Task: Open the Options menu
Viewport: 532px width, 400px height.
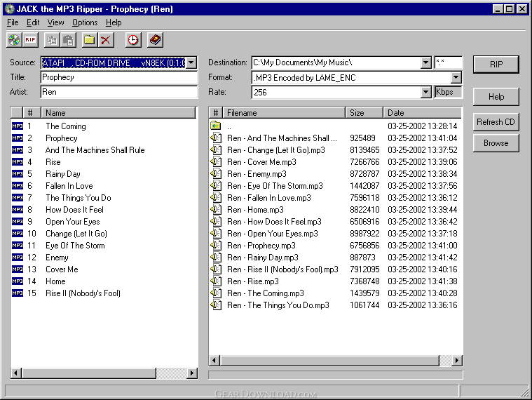Action: [x=85, y=22]
